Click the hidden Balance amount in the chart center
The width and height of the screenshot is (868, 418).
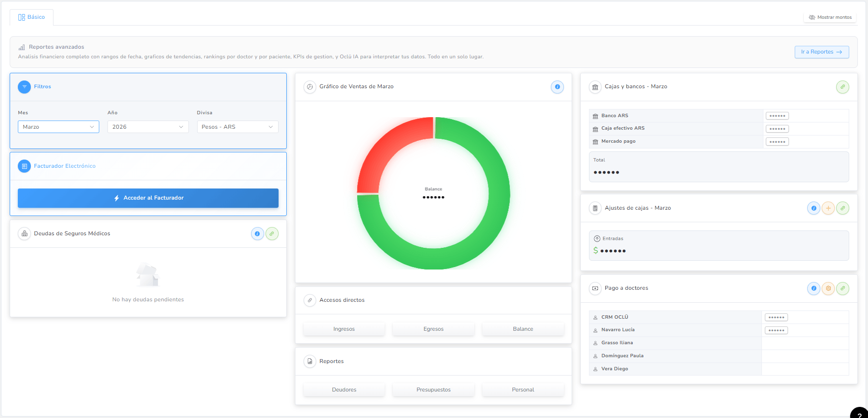pyautogui.click(x=434, y=197)
